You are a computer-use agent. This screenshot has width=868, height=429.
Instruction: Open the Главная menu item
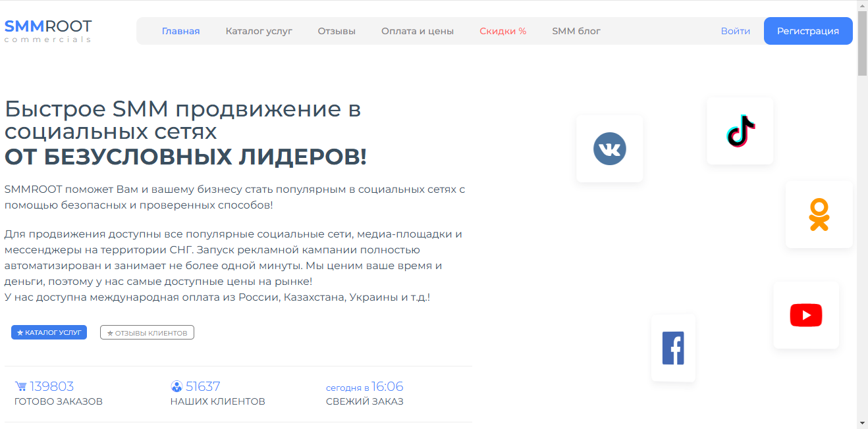coord(180,31)
